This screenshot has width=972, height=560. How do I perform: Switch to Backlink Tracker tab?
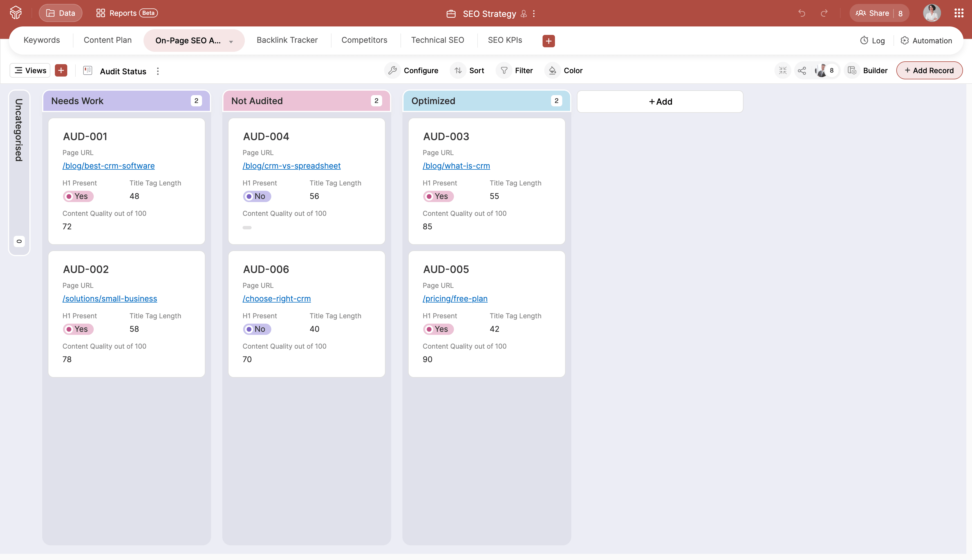[x=287, y=40]
